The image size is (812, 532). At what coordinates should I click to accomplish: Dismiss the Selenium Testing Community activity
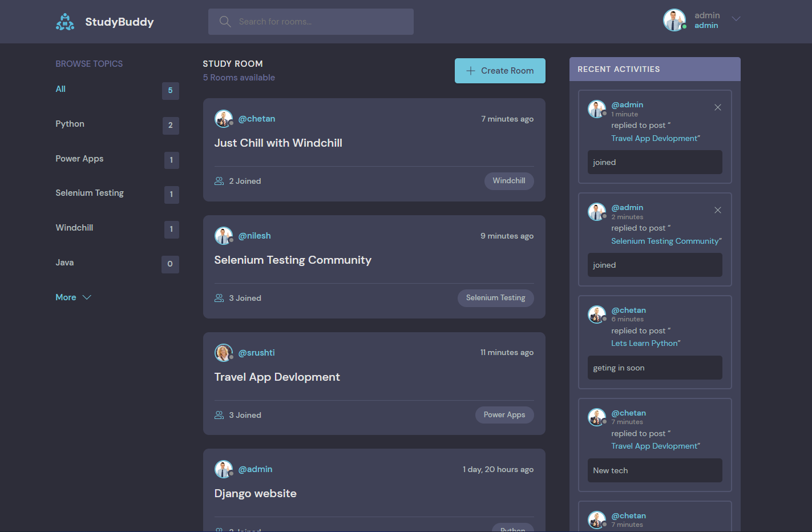717,210
